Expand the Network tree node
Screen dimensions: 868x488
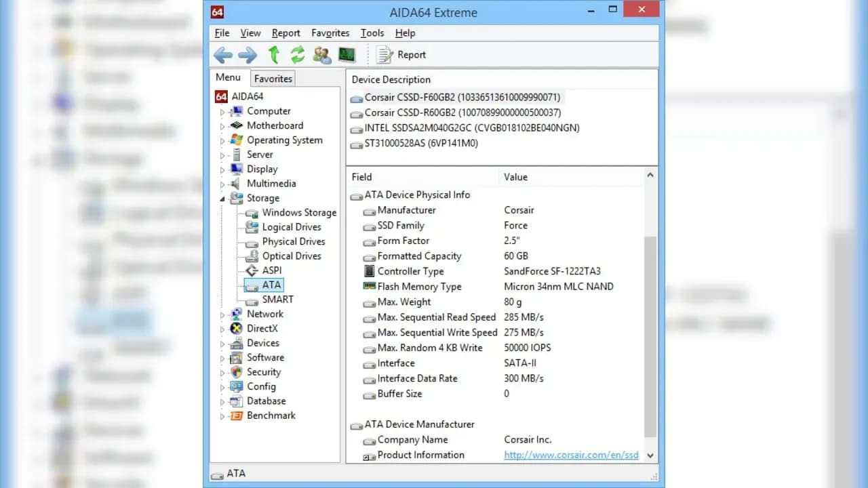click(x=222, y=314)
